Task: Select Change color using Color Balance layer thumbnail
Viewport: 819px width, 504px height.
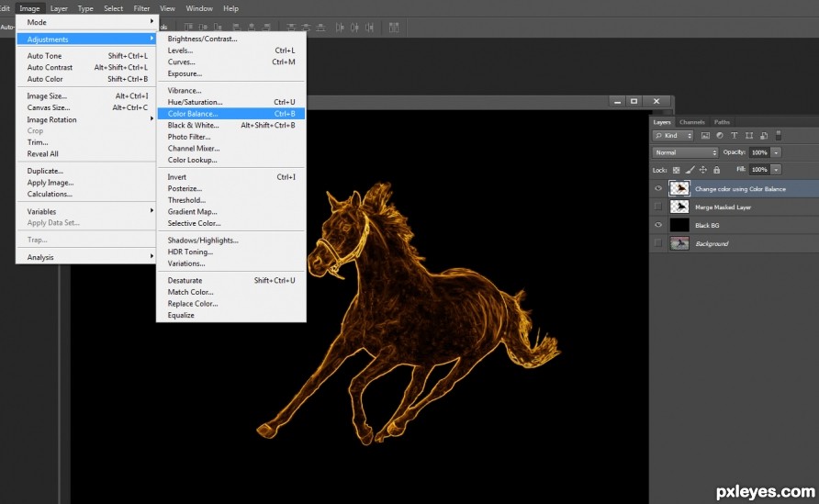Action: tap(679, 188)
